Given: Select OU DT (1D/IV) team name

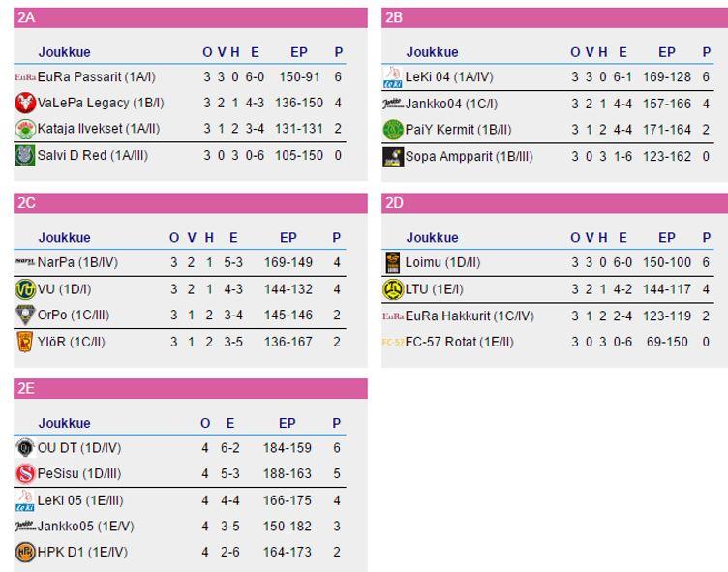Looking at the screenshot, I should click(x=79, y=448).
